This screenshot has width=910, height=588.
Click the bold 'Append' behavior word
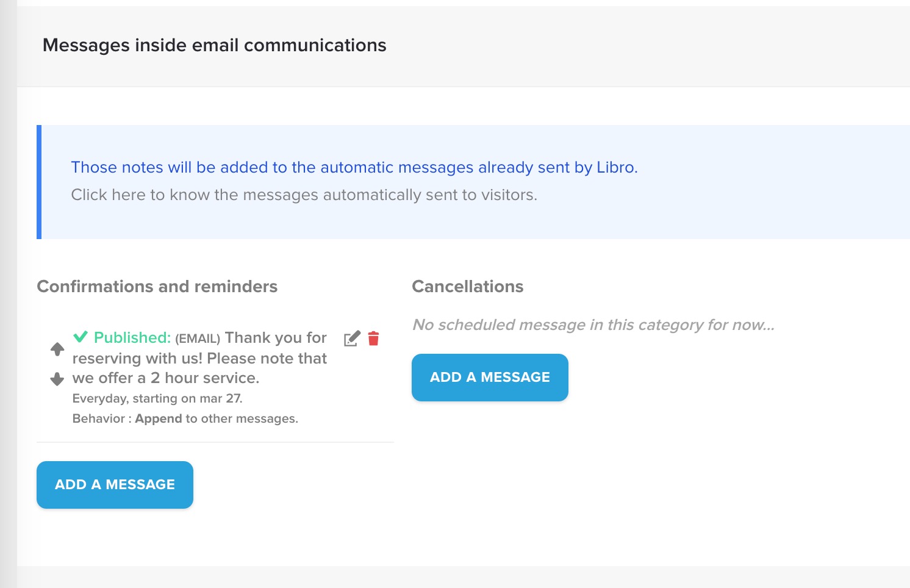click(x=159, y=418)
